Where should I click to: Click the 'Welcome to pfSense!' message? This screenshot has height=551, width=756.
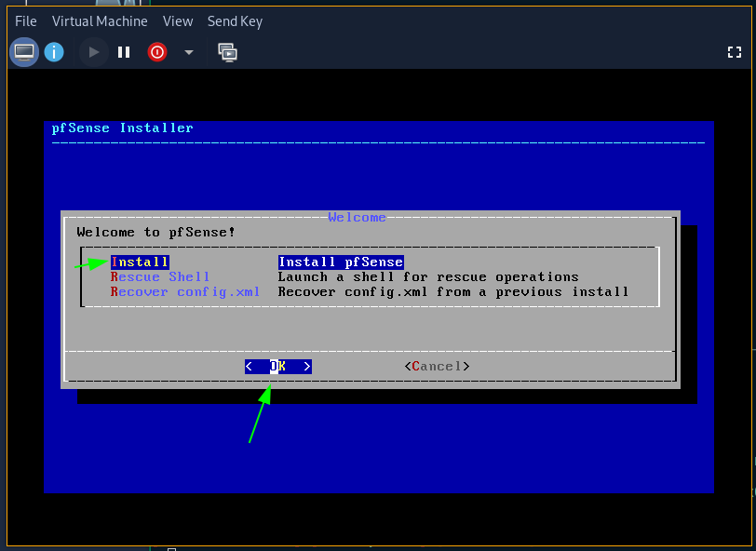[x=155, y=233]
